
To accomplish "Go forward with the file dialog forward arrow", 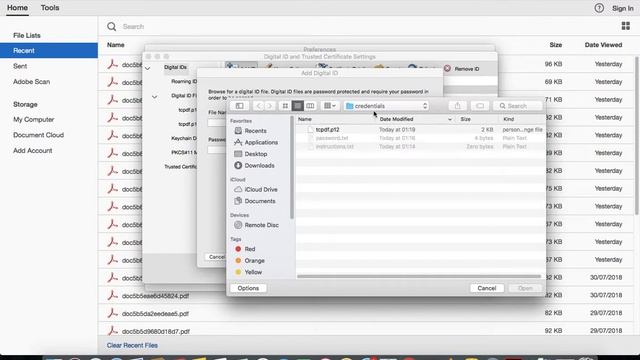I will click(x=269, y=106).
